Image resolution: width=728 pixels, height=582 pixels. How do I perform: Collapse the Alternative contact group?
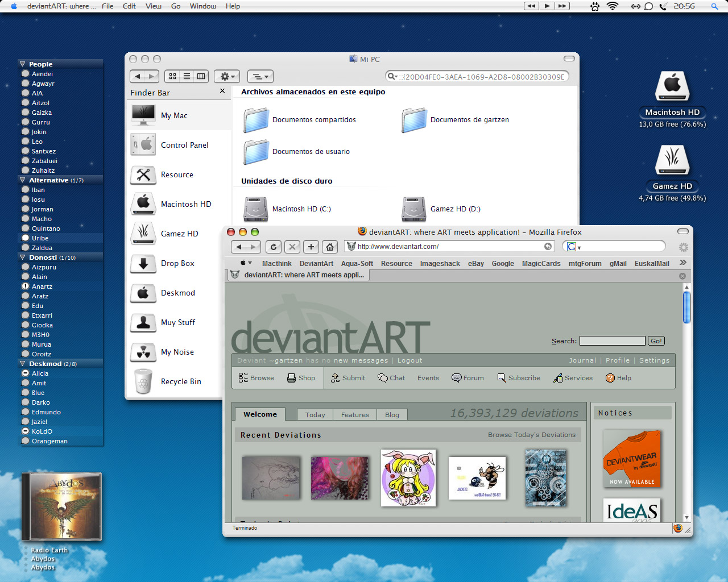pos(23,180)
